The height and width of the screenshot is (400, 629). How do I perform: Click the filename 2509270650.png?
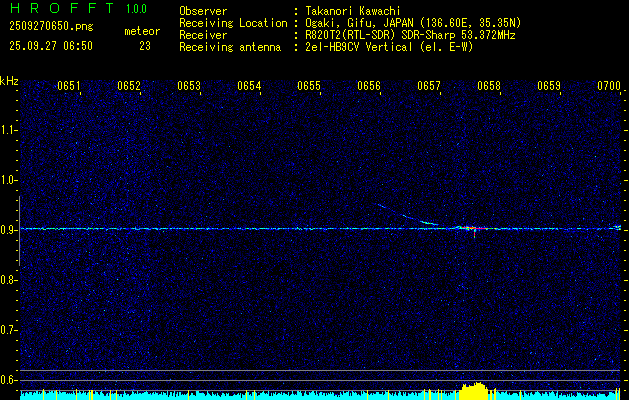[x=51, y=26]
